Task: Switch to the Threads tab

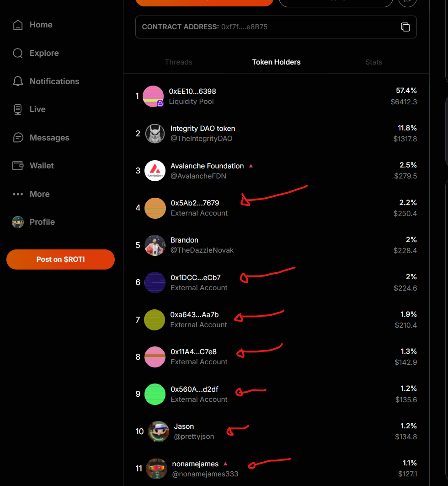Action: coord(178,62)
